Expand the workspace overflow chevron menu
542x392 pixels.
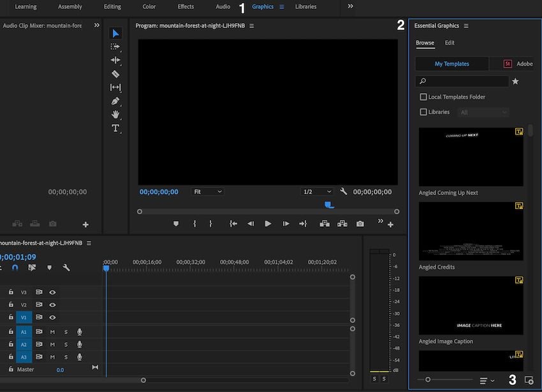tap(350, 6)
